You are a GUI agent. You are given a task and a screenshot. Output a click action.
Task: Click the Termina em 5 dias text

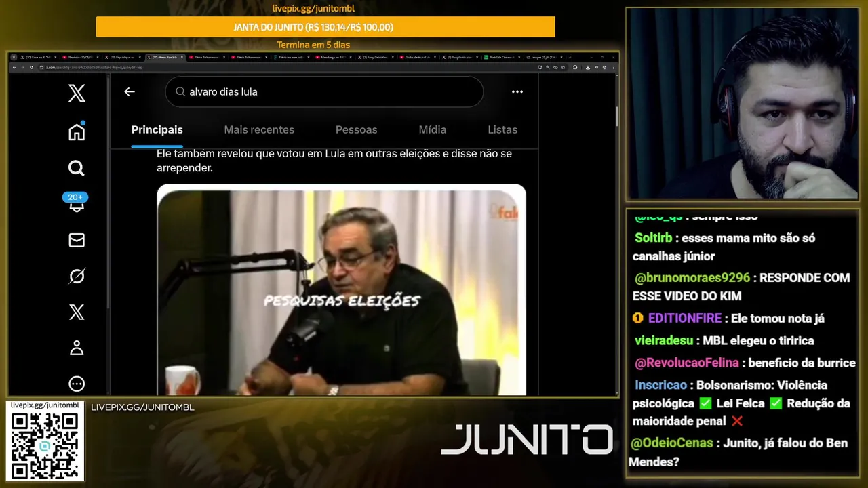click(313, 45)
